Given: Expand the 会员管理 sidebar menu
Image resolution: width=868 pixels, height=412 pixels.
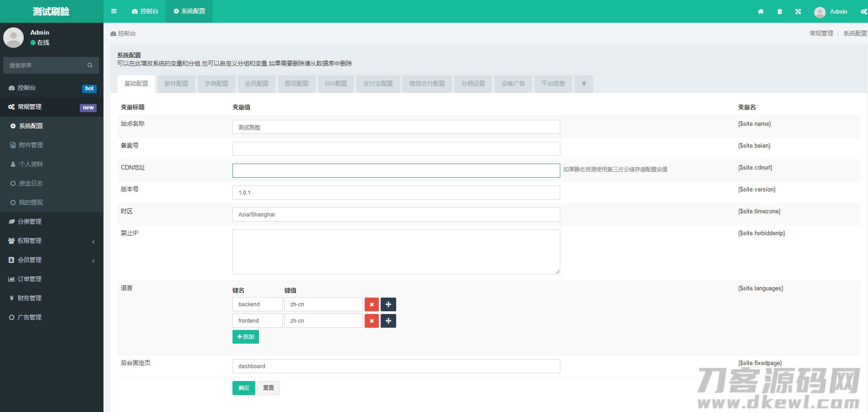Looking at the screenshot, I should tap(52, 260).
